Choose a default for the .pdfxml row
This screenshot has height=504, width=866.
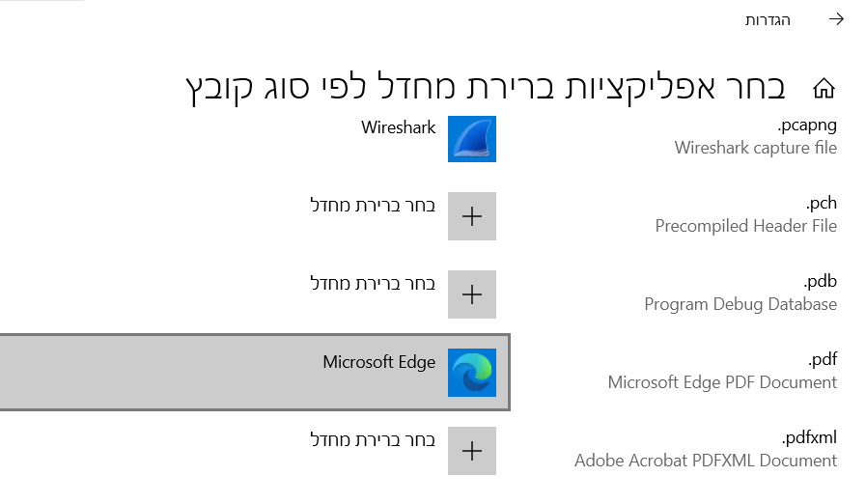pos(373,439)
